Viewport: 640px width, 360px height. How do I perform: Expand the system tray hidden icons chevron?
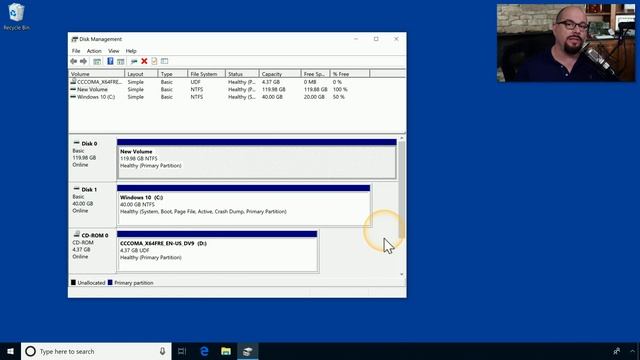(x=632, y=351)
